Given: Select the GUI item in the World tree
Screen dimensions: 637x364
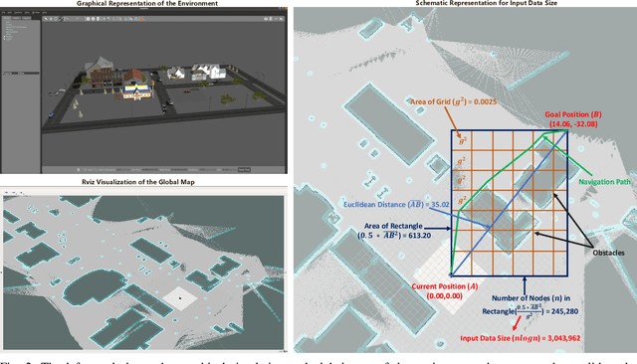Looking at the screenshot, I should (8, 22).
